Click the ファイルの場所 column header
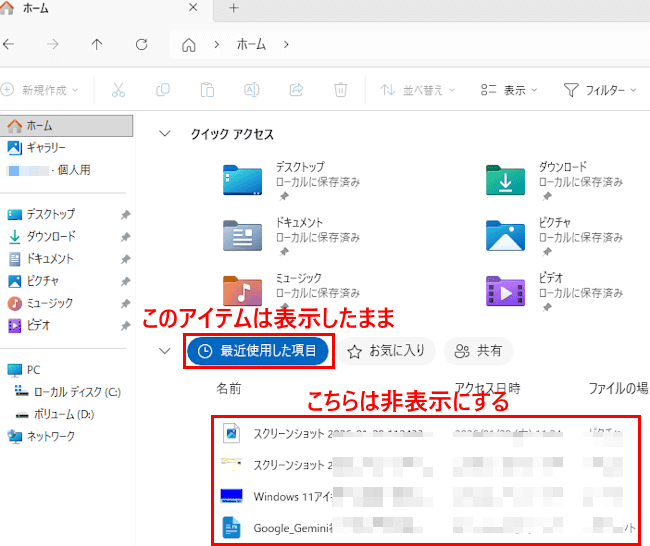 pos(618,388)
